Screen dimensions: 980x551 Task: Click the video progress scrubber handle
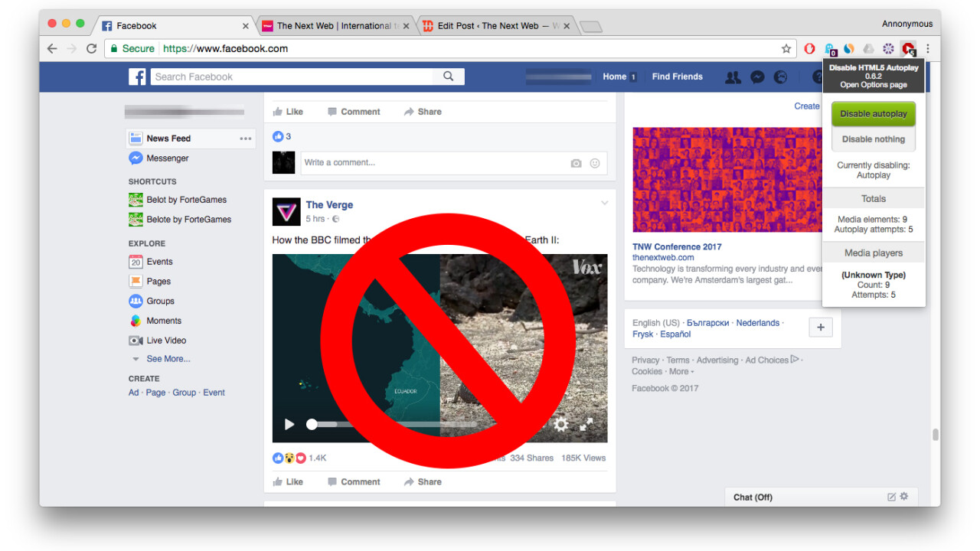point(312,424)
